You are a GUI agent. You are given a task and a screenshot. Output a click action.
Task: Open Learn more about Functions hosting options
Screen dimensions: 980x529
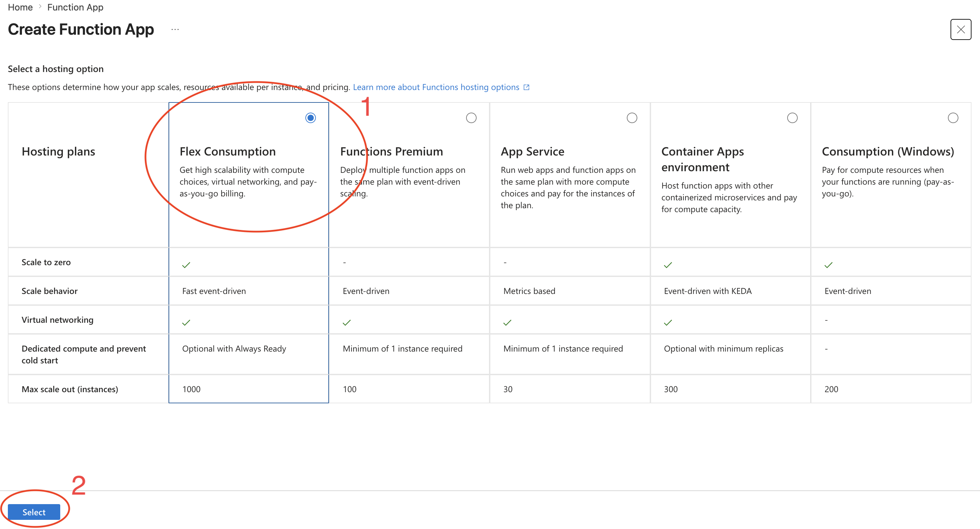coord(436,87)
